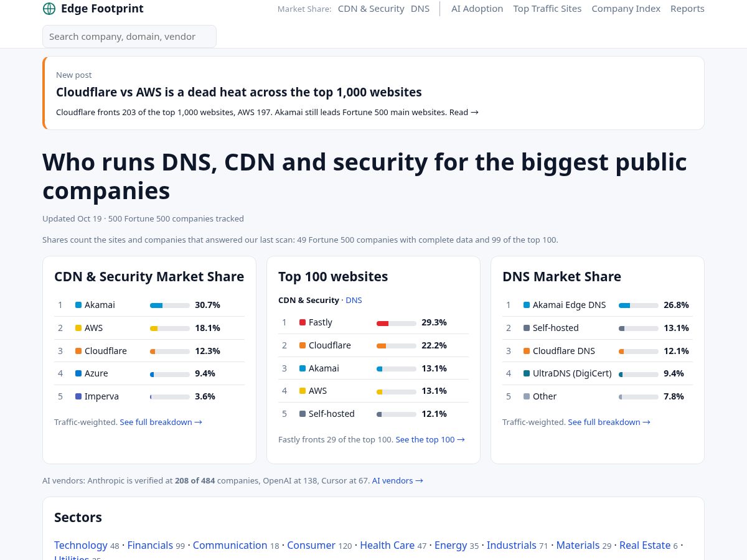The height and width of the screenshot is (560, 747).
Task: Click the DNS Market Share card heading
Action: [561, 277]
